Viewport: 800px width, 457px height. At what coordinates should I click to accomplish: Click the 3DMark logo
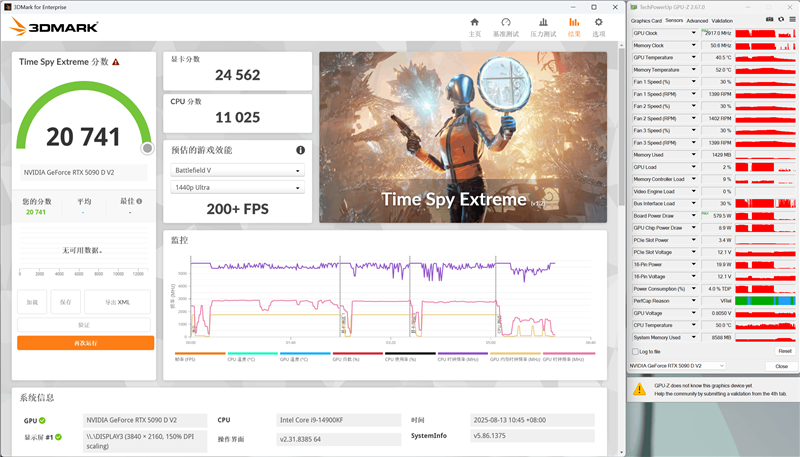[54, 27]
